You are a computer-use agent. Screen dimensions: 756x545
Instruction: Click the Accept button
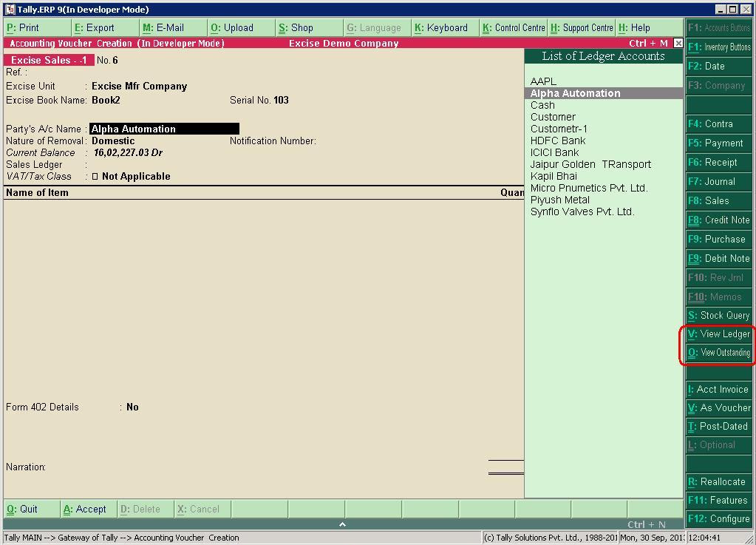(88, 510)
